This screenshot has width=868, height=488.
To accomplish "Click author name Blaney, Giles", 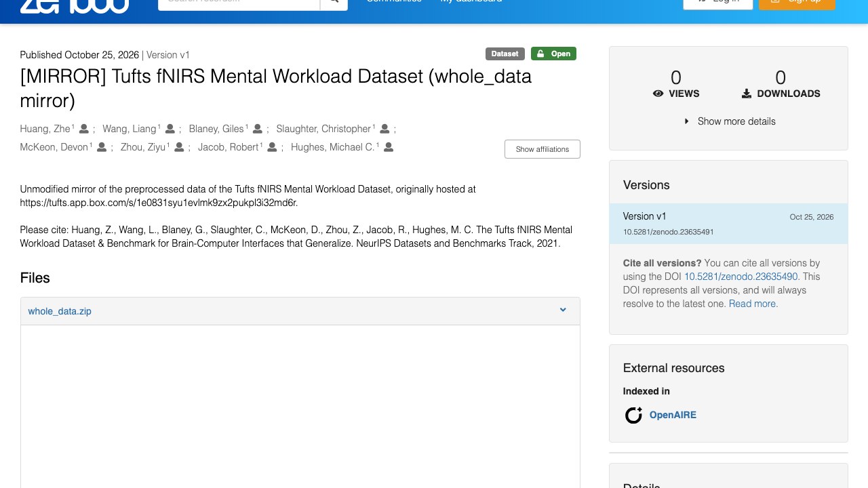I will tap(216, 129).
